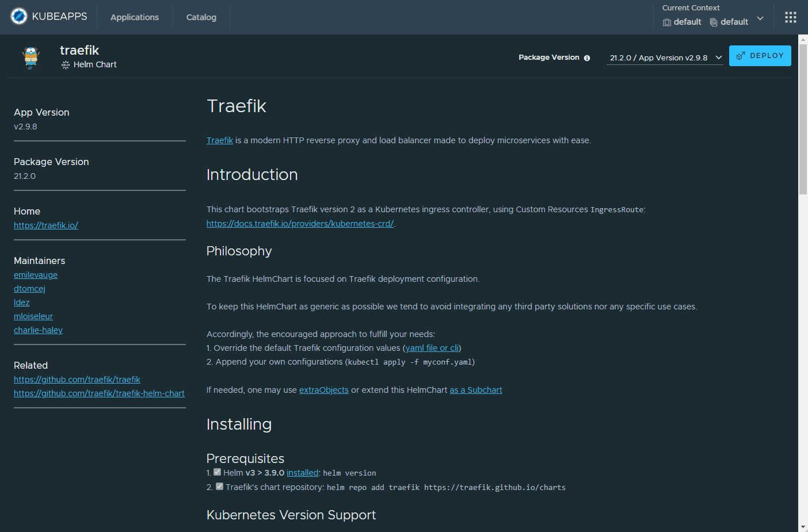Screen dimensions: 808x532
Task: Click the cluster icon beside first default
Action: [x=667, y=22]
